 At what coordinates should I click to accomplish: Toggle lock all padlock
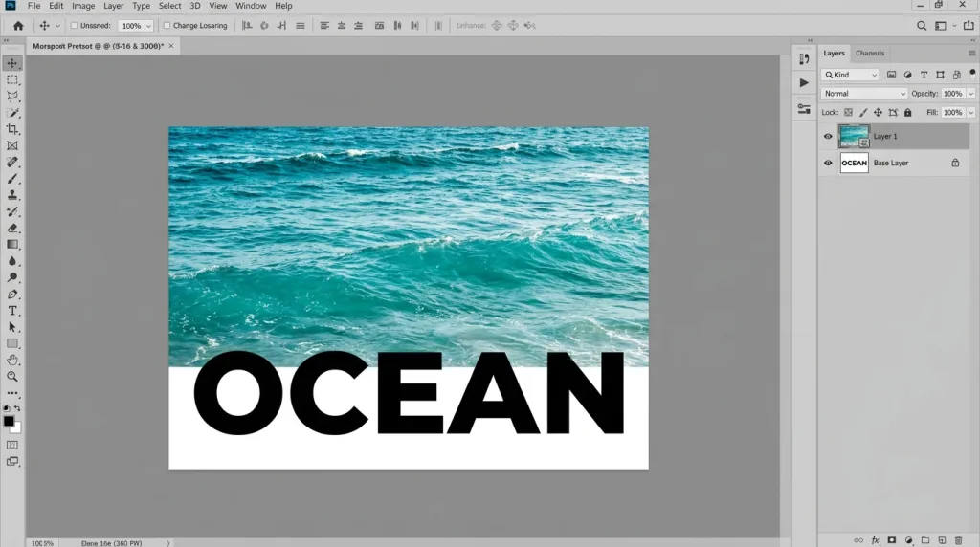tap(907, 113)
